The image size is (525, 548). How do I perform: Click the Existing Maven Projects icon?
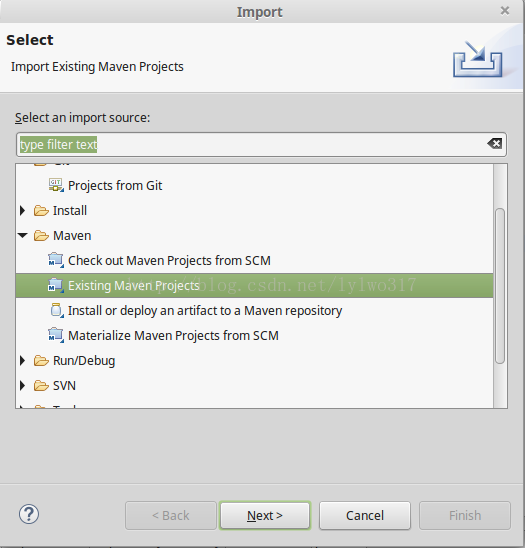point(56,285)
